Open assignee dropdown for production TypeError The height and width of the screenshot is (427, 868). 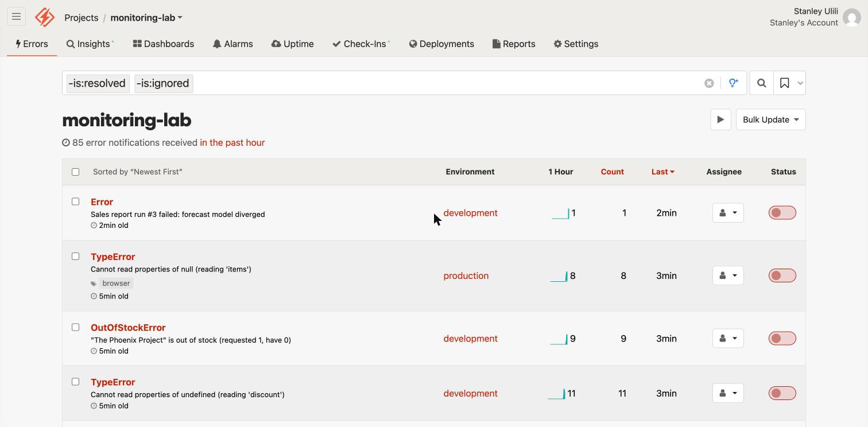(x=728, y=275)
